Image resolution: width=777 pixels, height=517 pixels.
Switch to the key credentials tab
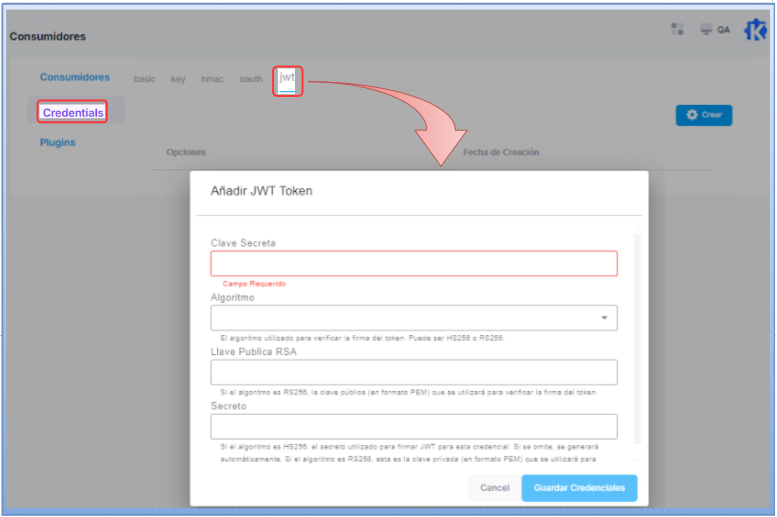tap(178, 79)
